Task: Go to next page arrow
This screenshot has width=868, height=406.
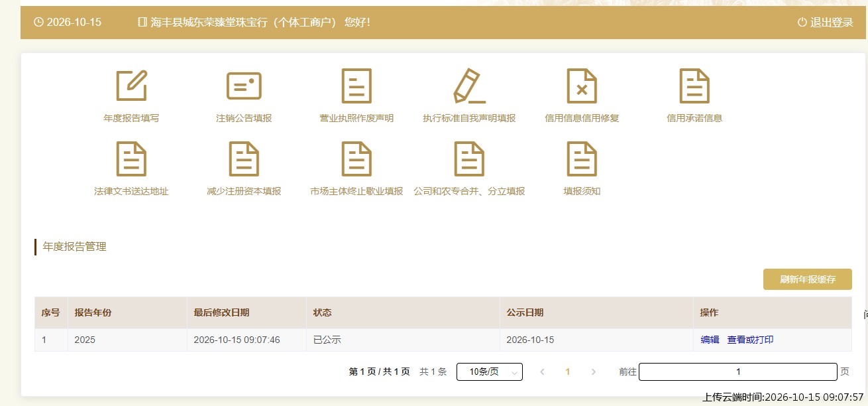Action: (593, 372)
